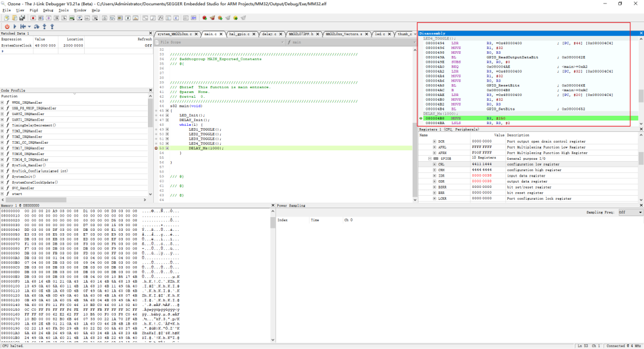Viewport: 644px width, 349px height.
Task: Click the clear-breakpoints broom toolbar icon
Action: coord(212,18)
